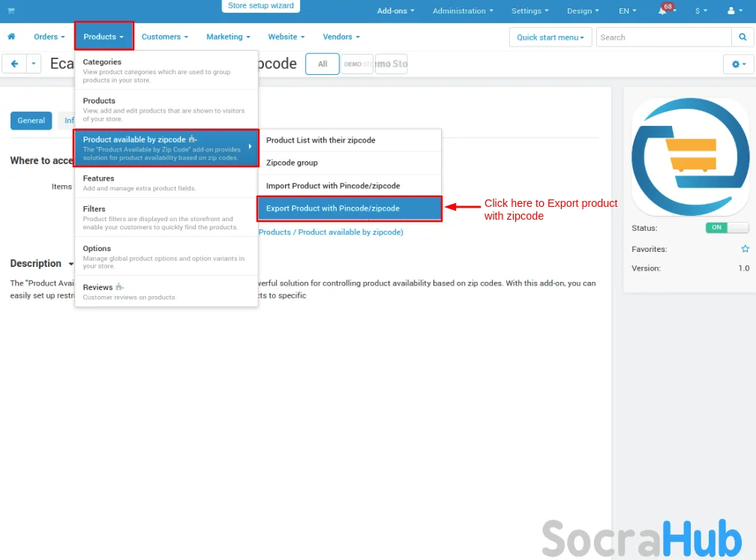Collapse the Description section
This screenshot has width=756, height=560.
(x=42, y=264)
